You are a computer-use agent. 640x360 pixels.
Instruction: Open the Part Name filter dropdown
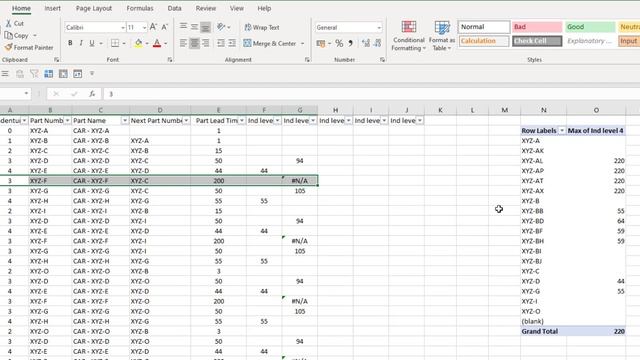(124, 121)
